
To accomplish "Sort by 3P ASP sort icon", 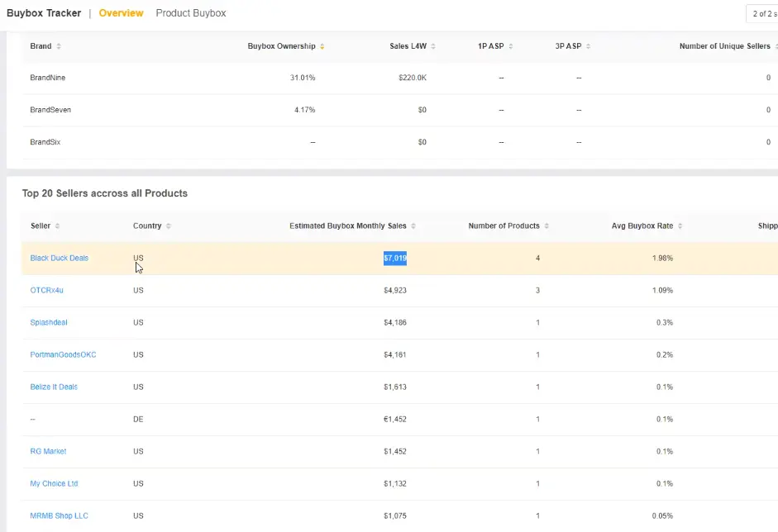I will 588,46.
